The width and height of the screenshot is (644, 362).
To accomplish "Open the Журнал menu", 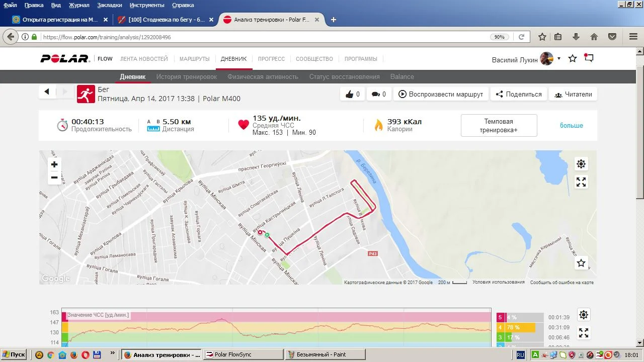I will [x=78, y=5].
